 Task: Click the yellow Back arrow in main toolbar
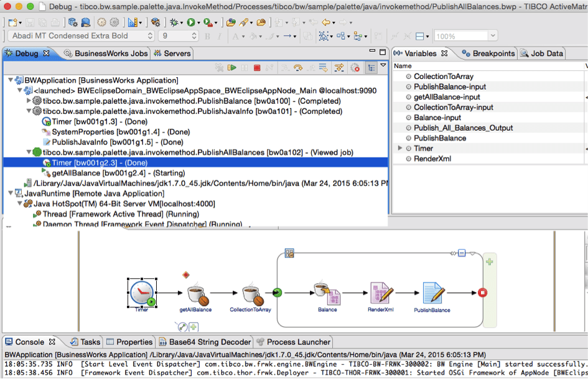(326, 22)
